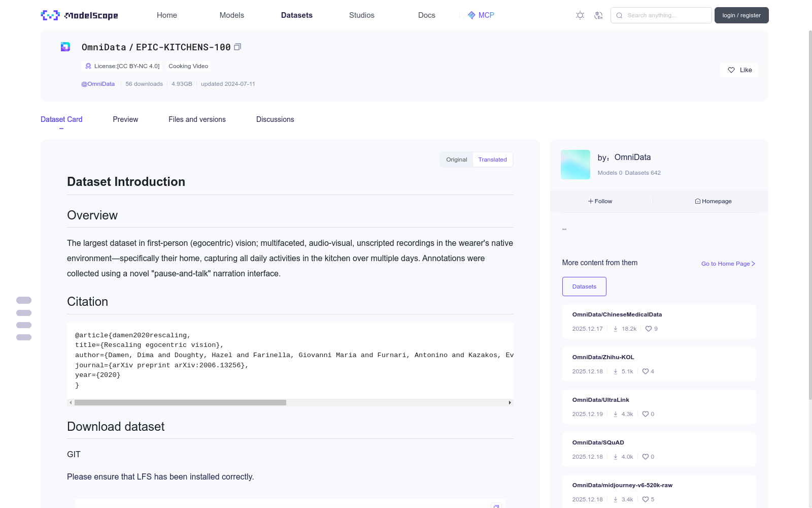Open the Home menu
Image resolution: width=812 pixels, height=508 pixels.
[167, 15]
